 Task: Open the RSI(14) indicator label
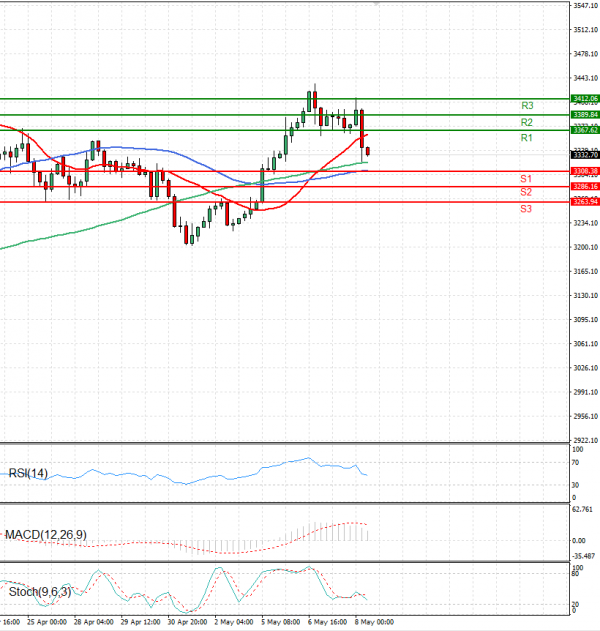(28, 473)
